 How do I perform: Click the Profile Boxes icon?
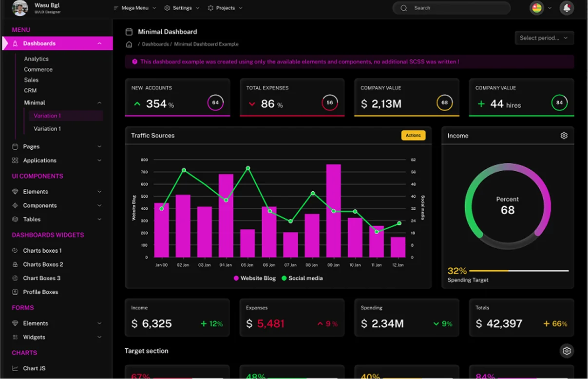tap(14, 292)
